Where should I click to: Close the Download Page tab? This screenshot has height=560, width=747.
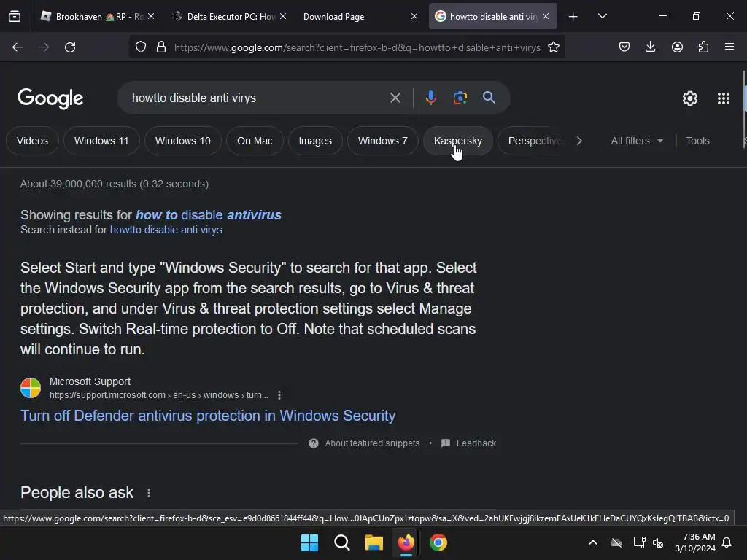pyautogui.click(x=414, y=16)
